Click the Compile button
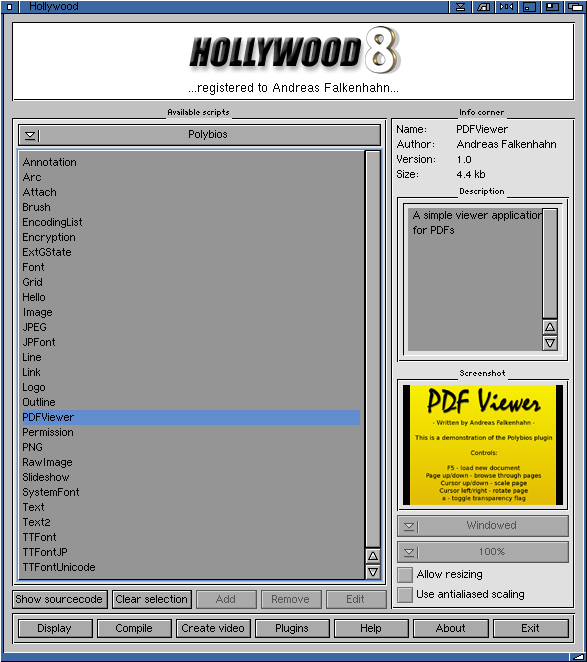This screenshot has height=662, width=587. click(134, 628)
